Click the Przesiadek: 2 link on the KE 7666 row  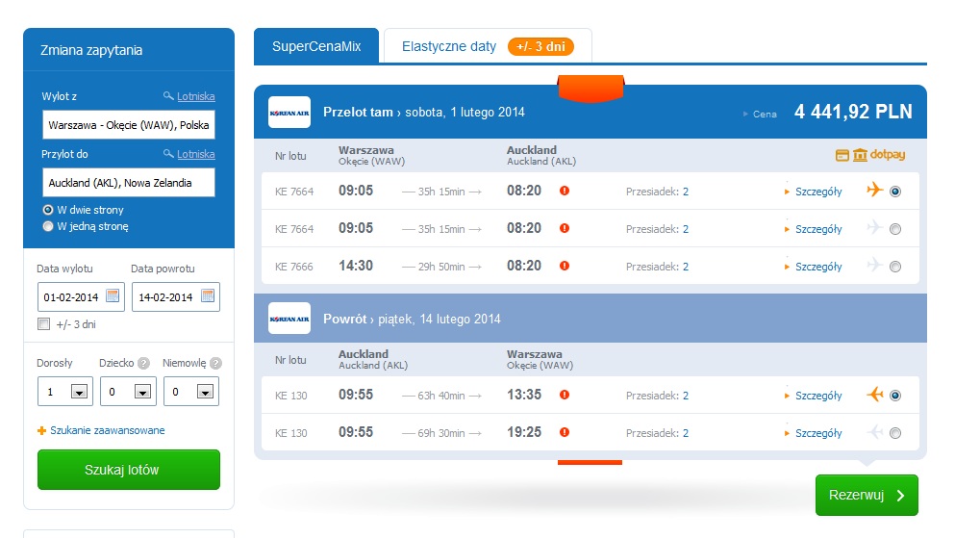(x=657, y=267)
